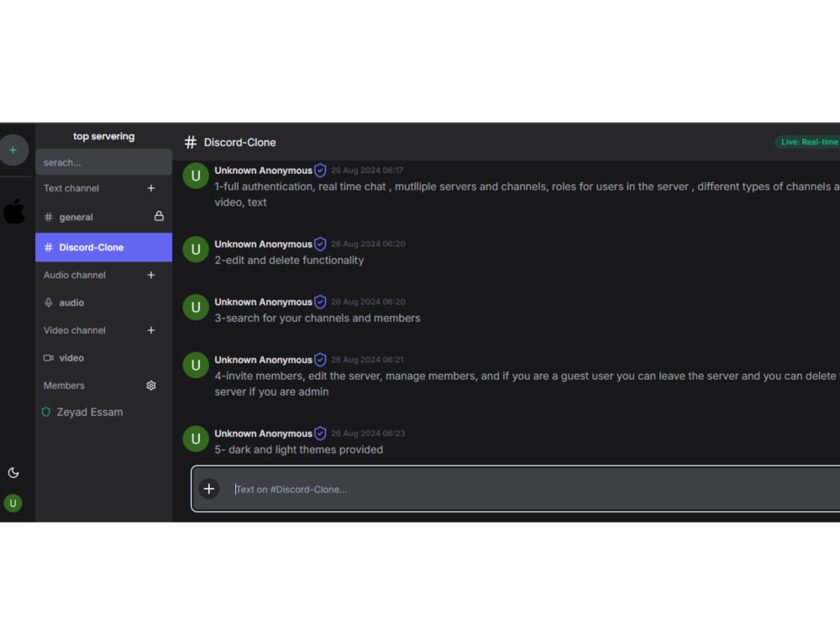The height and width of the screenshot is (630, 840).
Task: Click shield badge on the 06:21 message
Action: (320, 360)
